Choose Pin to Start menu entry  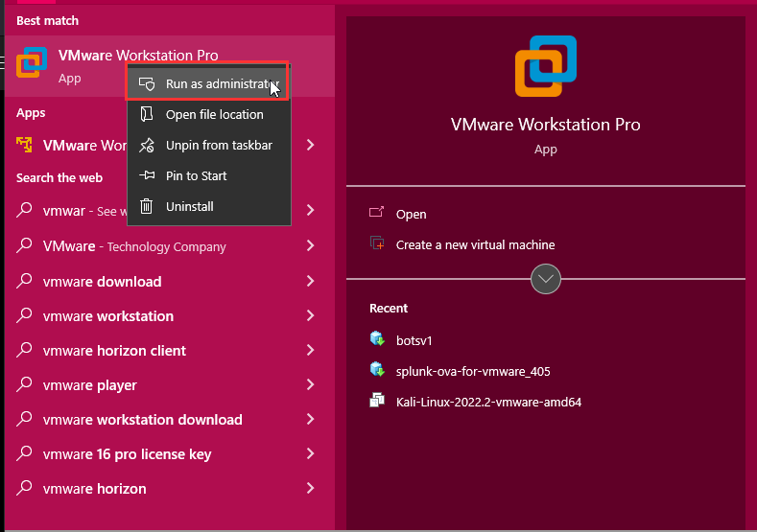[x=208, y=175]
